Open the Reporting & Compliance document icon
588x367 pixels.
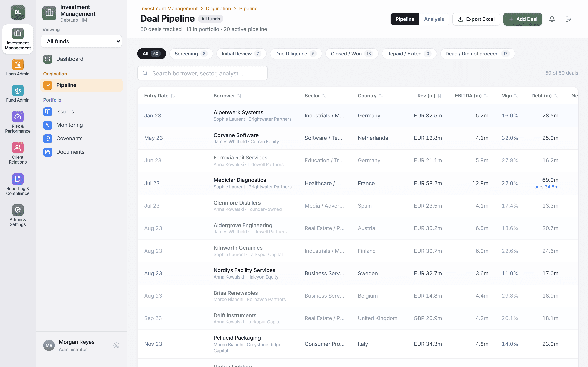point(18,179)
